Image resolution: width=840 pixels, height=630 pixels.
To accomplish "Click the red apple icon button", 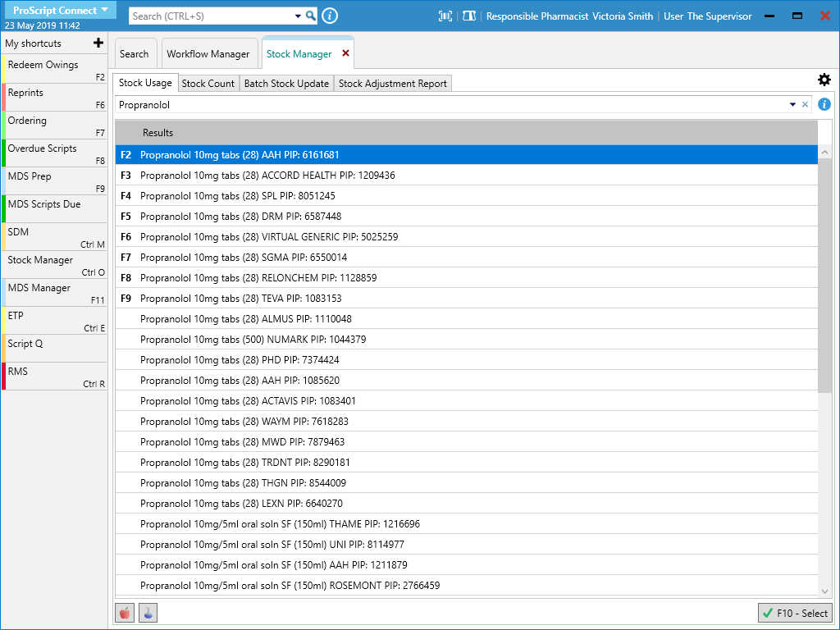I will [125, 613].
